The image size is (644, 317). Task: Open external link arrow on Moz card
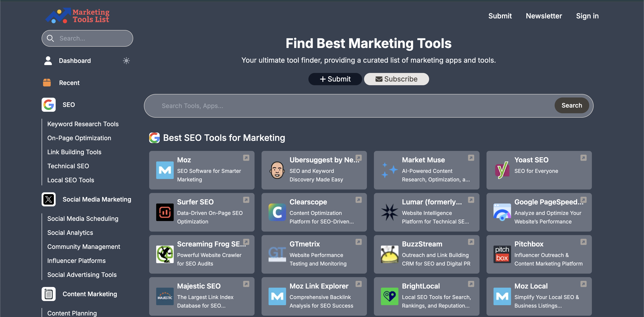pyautogui.click(x=246, y=158)
